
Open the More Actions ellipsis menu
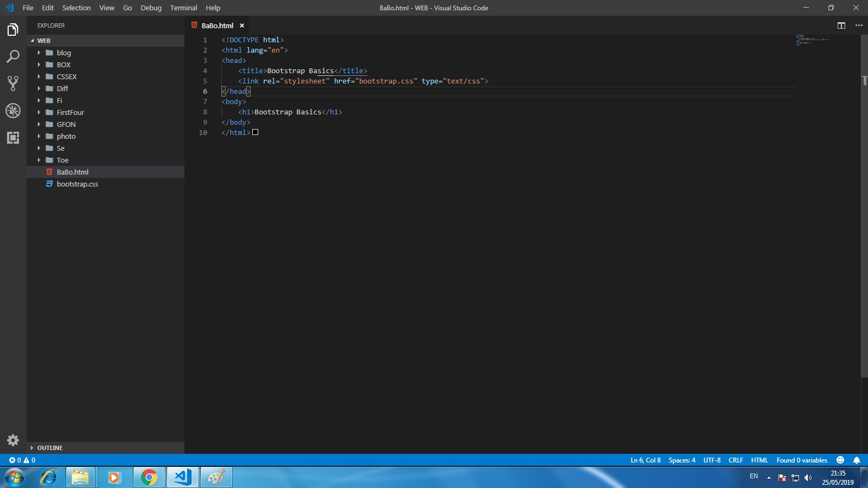click(x=859, y=25)
